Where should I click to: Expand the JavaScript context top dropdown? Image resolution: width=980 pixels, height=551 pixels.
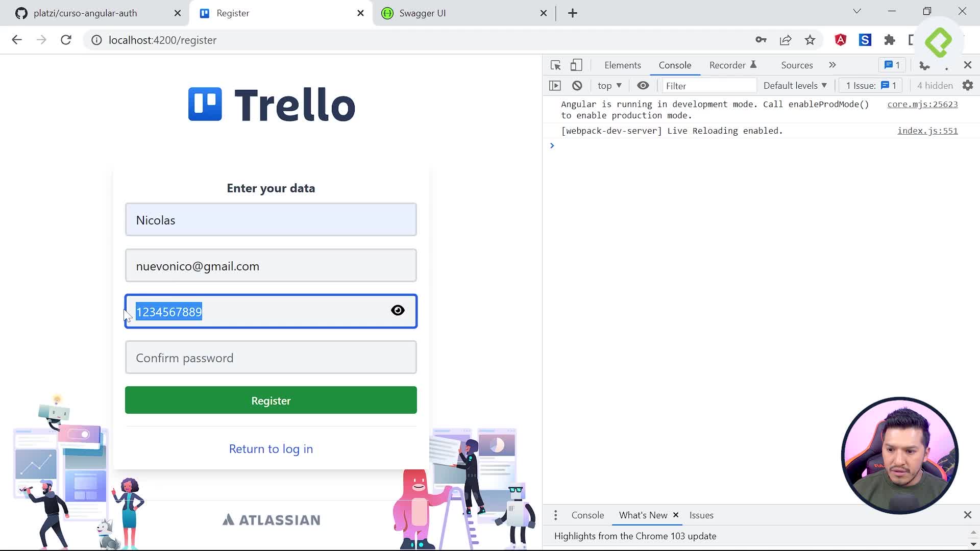609,86
